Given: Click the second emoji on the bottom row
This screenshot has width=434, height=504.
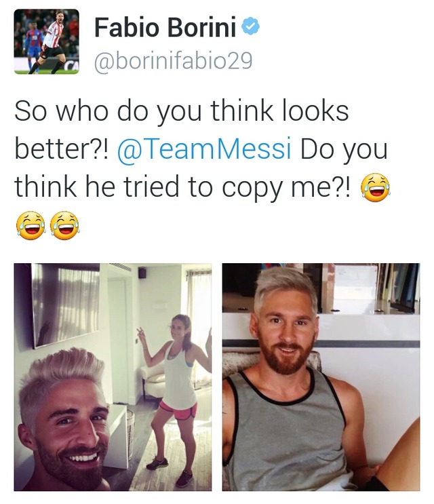Looking at the screenshot, I should tap(65, 225).
